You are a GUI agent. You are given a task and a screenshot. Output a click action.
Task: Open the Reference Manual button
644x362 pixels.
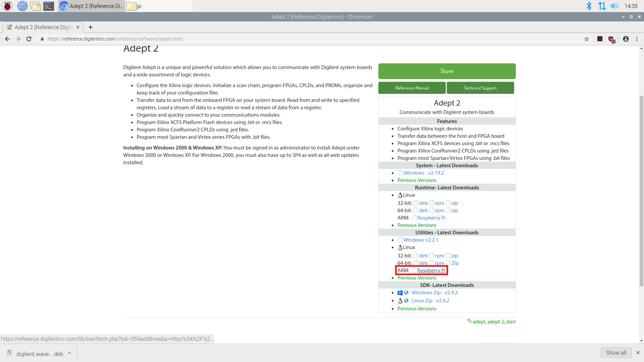(412, 88)
